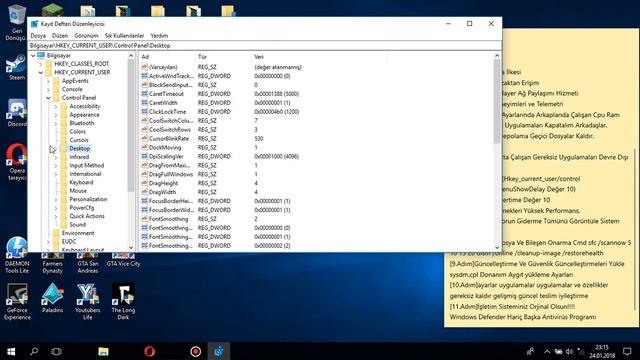Viewport: 640px width, 360px height.
Task: Select the DragHeight value
Action: (163, 183)
